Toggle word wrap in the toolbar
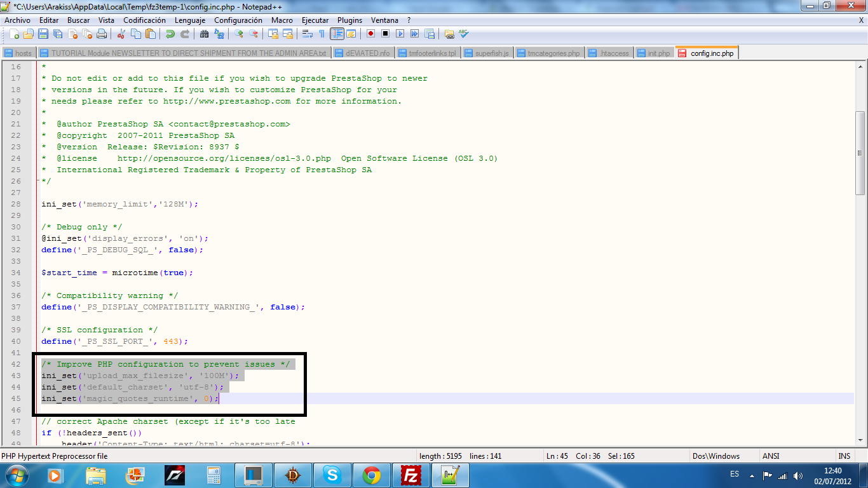Screen dimensions: 868x488 pos(307,34)
